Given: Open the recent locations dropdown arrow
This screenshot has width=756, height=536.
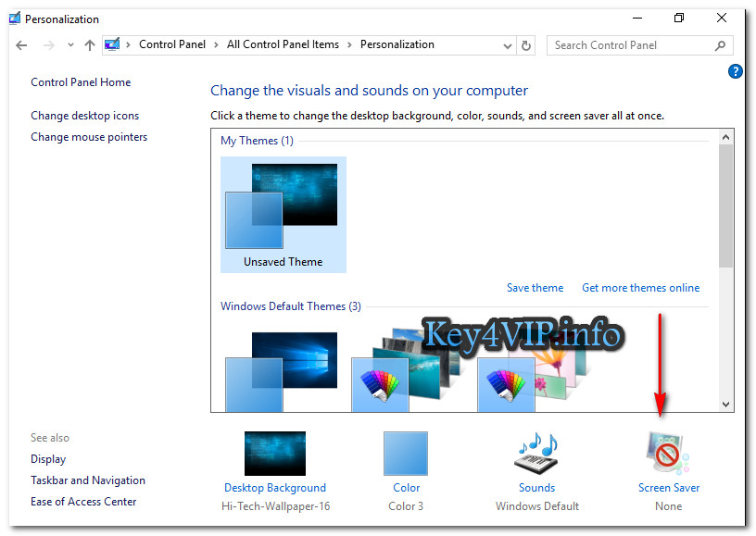Looking at the screenshot, I should (70, 45).
